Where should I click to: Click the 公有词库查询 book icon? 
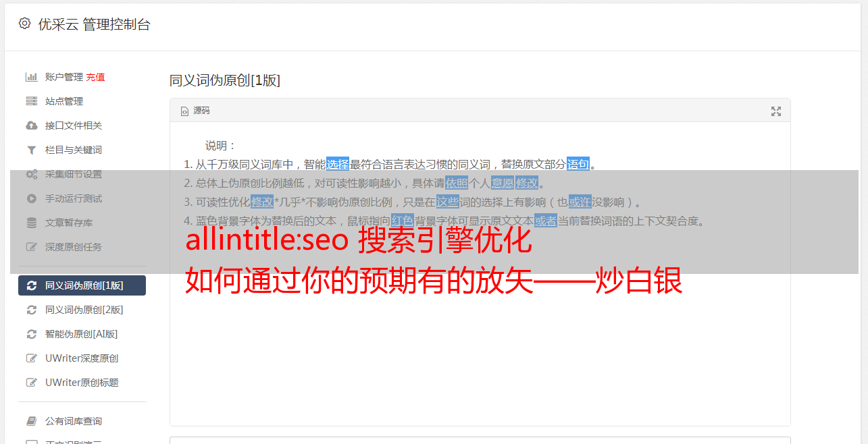click(x=31, y=421)
